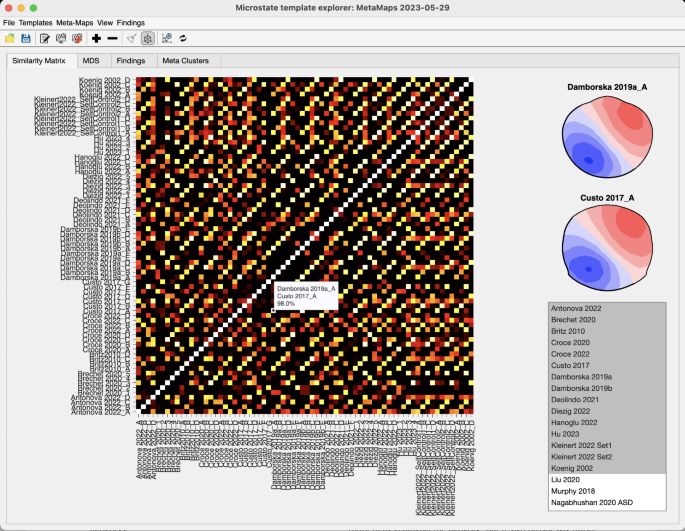The height and width of the screenshot is (531, 685).
Task: Click Damborska 2019a in the study list
Action: pyautogui.click(x=581, y=376)
